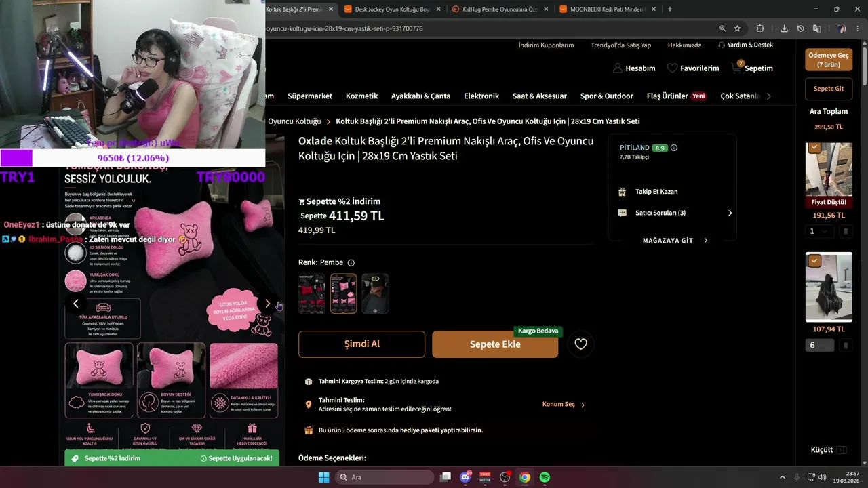Open the Chrome extensions puzzle icon
Viewport: 868px width, 488px height.
(760, 28)
